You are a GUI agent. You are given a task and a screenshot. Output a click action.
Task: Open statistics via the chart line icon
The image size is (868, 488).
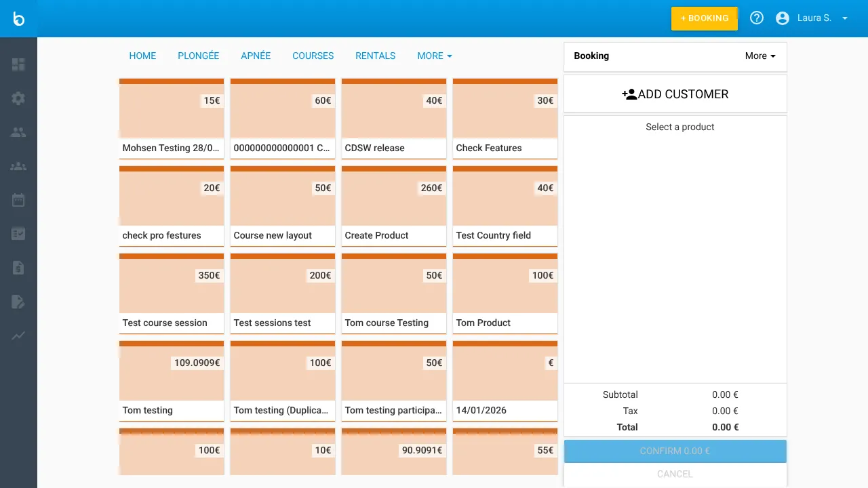18,335
